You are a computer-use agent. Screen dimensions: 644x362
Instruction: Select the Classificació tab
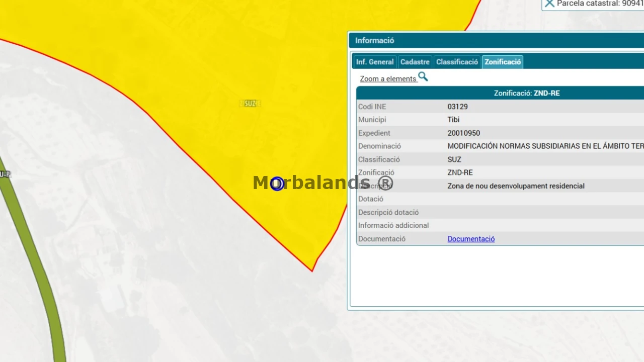click(457, 62)
